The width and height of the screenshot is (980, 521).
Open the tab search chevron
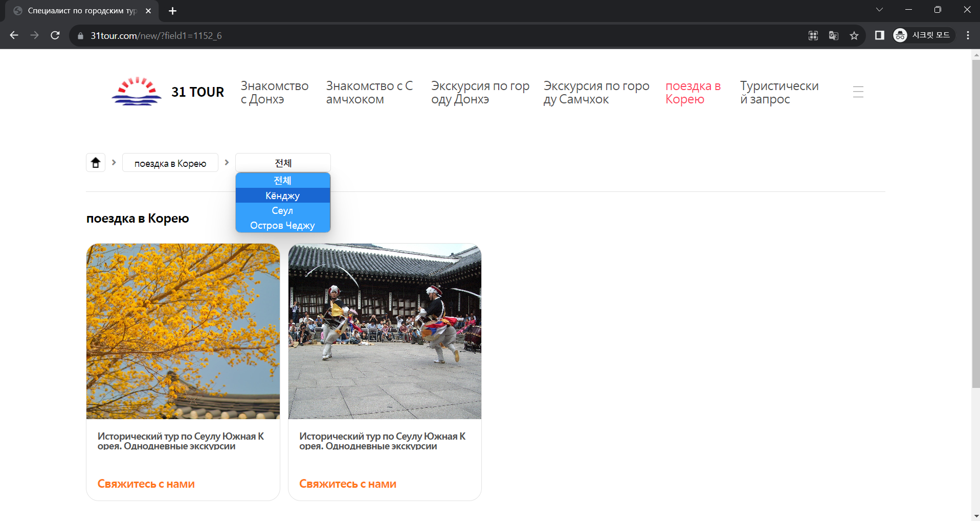[879, 10]
